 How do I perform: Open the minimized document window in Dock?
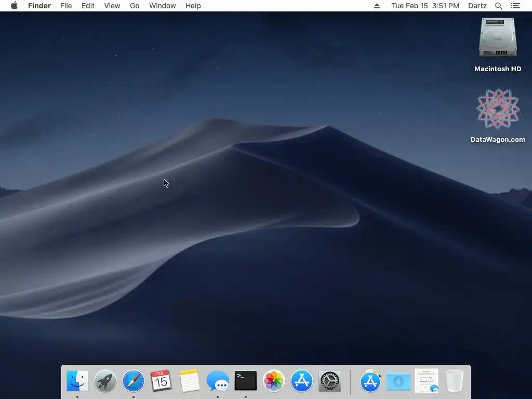tap(427, 381)
